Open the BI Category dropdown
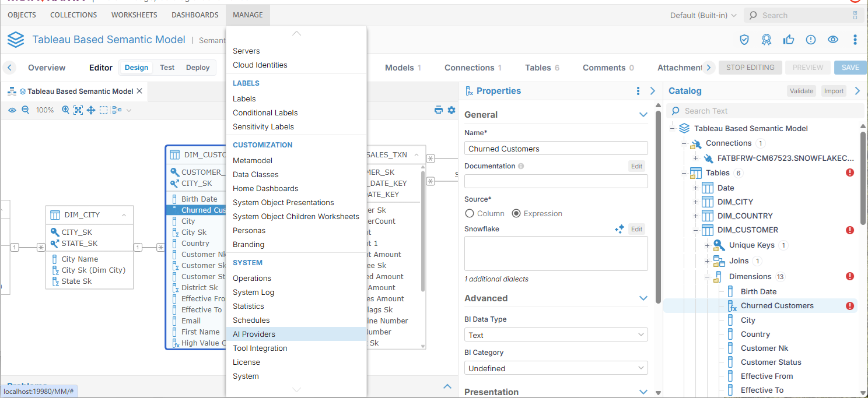Image resolution: width=868 pixels, height=398 pixels. tap(556, 368)
